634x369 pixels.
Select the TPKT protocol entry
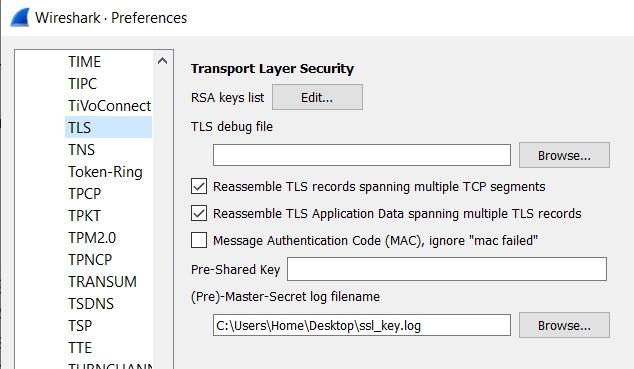click(x=84, y=215)
